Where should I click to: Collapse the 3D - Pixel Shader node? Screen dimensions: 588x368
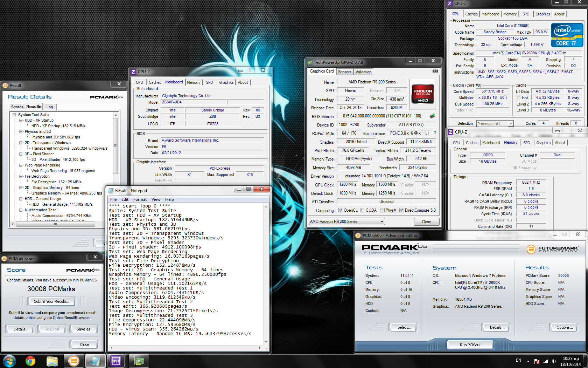tap(21, 154)
